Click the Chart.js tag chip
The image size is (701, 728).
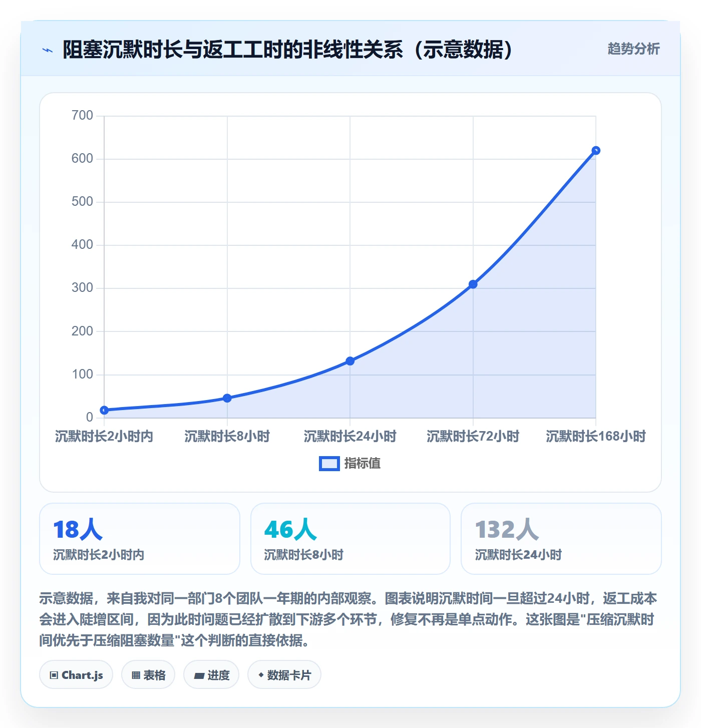click(x=76, y=675)
